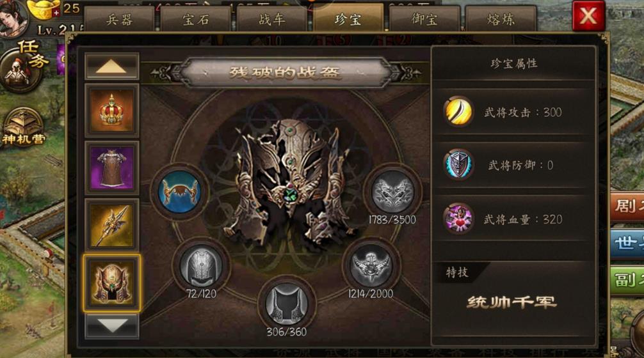This screenshot has width=644, height=358.
Task: Click the fragment showing 1783/3500
Action: click(393, 192)
